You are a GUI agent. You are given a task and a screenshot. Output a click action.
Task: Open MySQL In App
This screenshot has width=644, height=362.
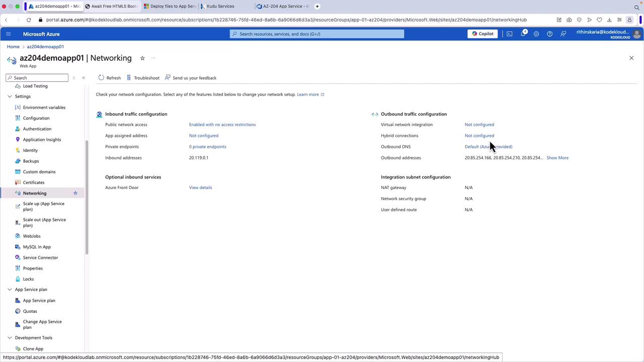(x=37, y=247)
